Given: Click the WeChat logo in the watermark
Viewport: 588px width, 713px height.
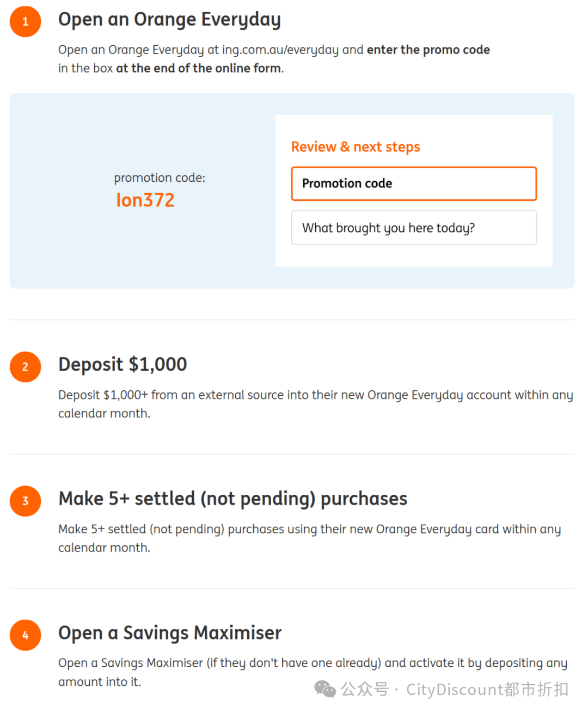Looking at the screenshot, I should point(325,689).
